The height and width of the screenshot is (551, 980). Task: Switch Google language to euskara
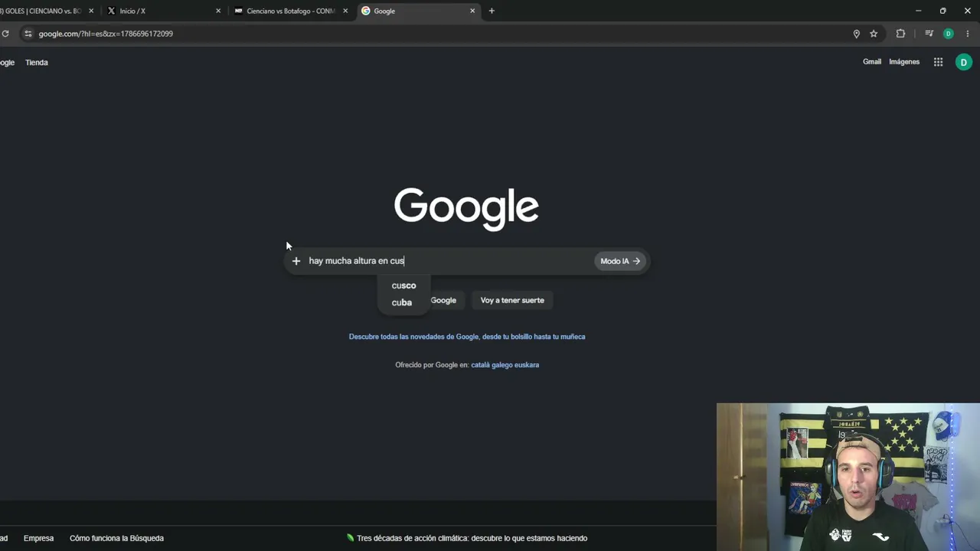click(x=527, y=365)
